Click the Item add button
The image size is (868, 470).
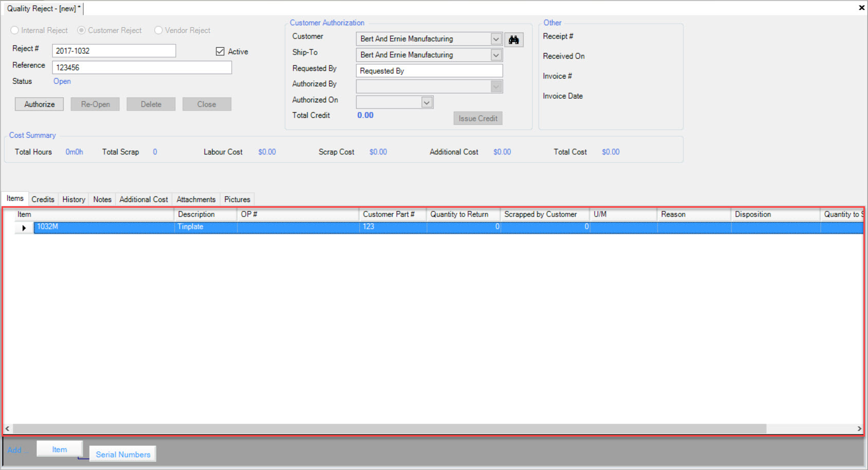[60, 449]
